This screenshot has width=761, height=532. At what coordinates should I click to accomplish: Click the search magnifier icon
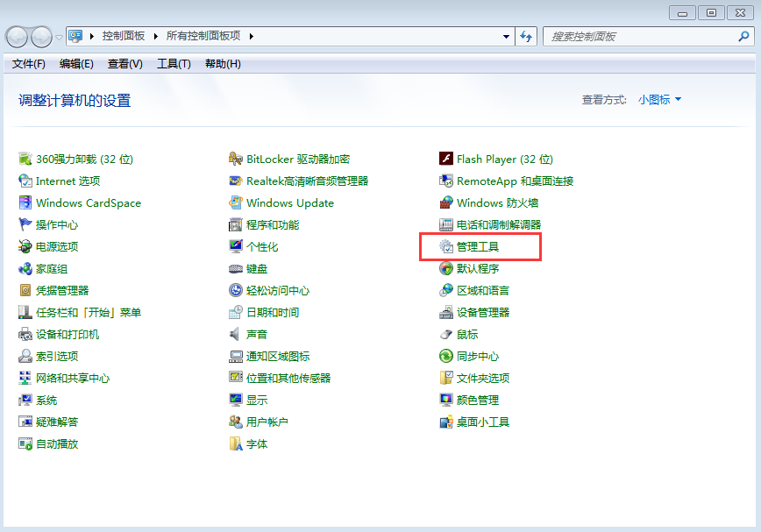[743, 36]
